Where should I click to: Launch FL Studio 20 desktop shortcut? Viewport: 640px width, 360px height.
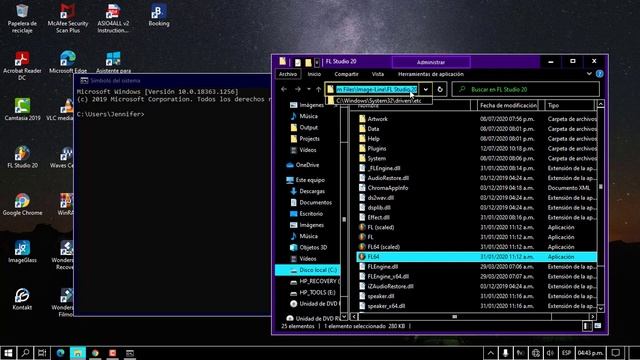click(x=22, y=157)
